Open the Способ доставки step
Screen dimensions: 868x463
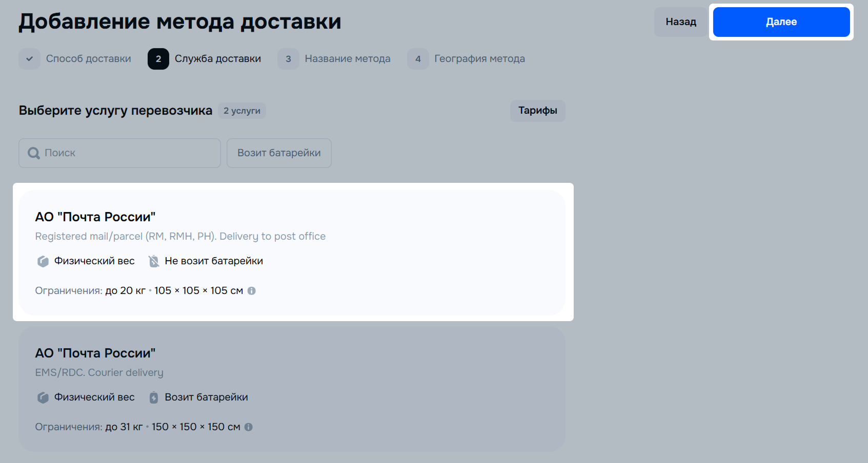(x=88, y=59)
